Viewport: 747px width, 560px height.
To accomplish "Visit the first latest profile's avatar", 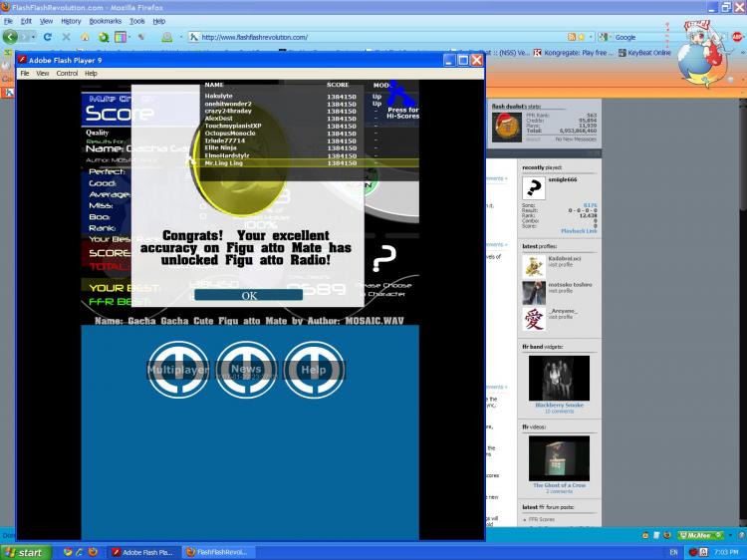I will pos(534,267).
